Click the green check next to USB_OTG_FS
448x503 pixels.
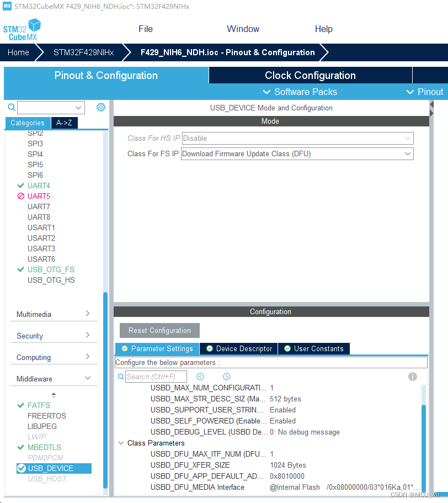[x=21, y=269]
